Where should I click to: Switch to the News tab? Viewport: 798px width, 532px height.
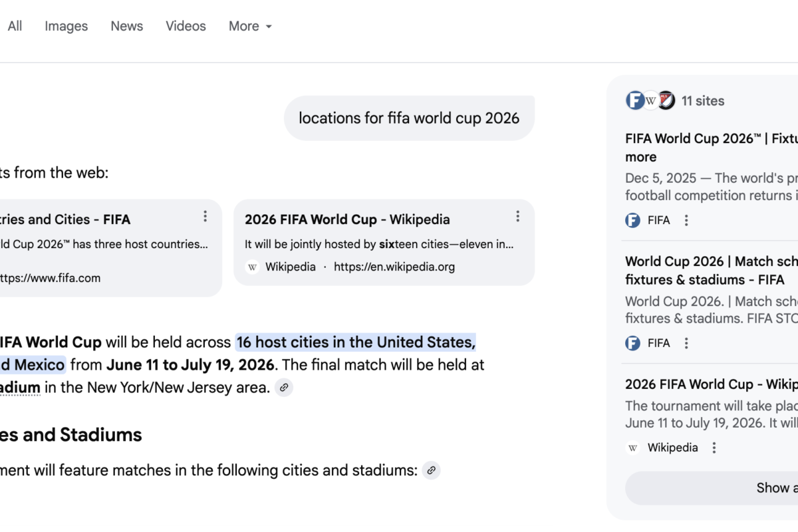[126, 26]
